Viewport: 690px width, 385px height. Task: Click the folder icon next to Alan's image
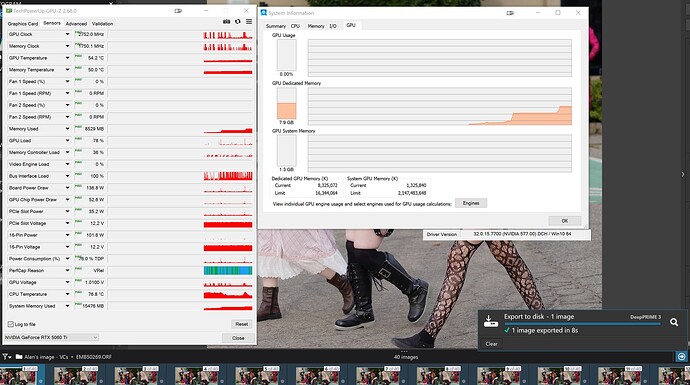18,357
